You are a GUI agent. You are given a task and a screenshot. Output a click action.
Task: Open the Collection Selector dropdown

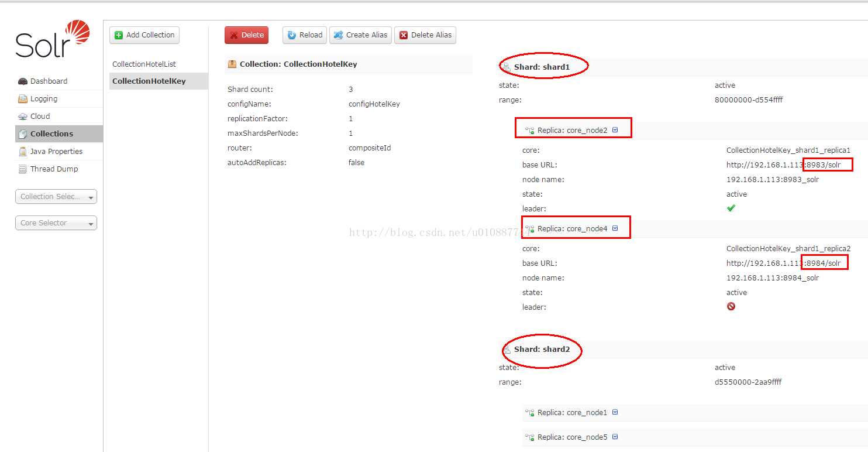pyautogui.click(x=56, y=197)
